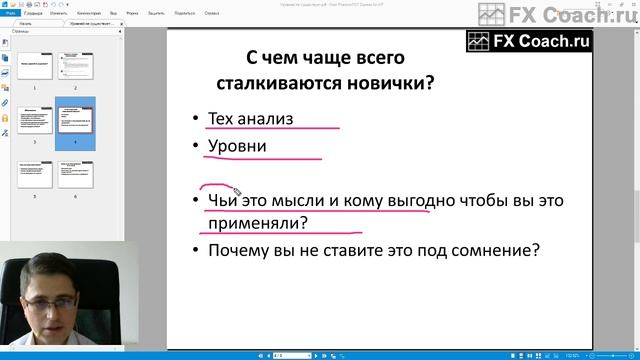Open the Comments panel icon in sidebar
This screenshot has height=360, width=640.
point(5,88)
